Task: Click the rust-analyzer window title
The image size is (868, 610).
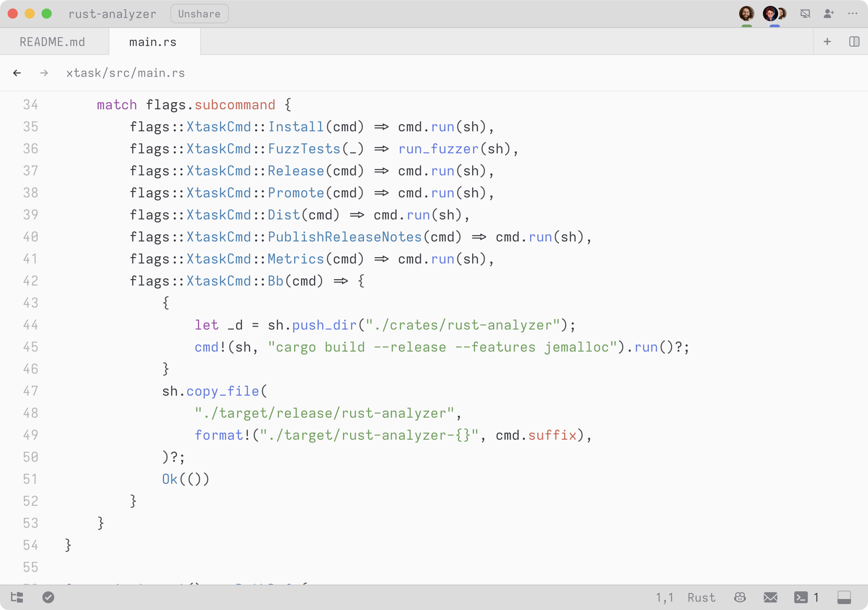Action: coord(112,14)
